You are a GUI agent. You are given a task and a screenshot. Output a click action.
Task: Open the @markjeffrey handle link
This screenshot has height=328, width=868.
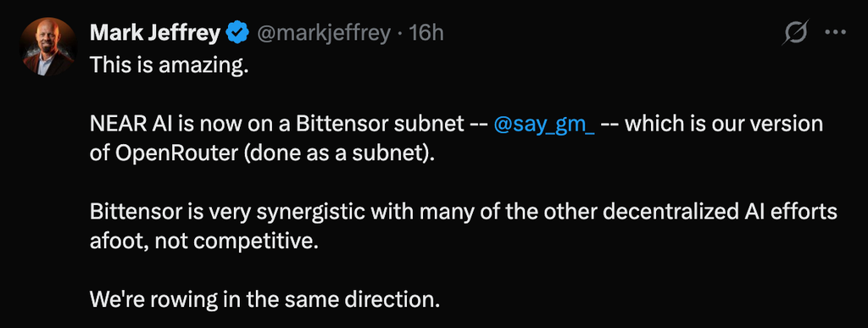[323, 34]
